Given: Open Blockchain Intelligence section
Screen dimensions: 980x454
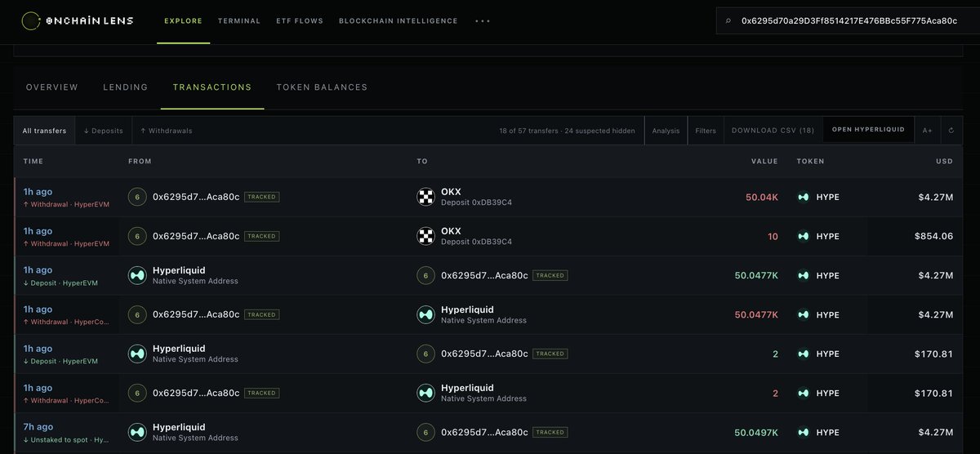Looking at the screenshot, I should (x=398, y=20).
